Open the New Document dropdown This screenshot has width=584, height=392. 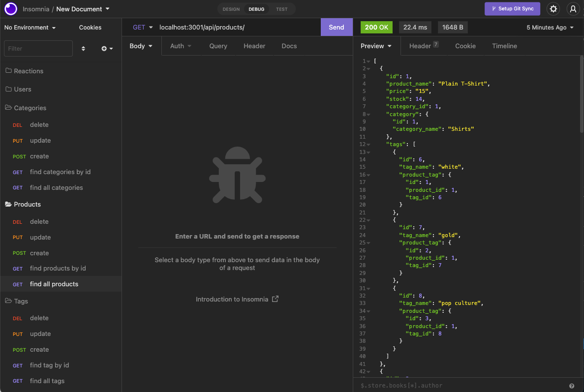coord(83,9)
